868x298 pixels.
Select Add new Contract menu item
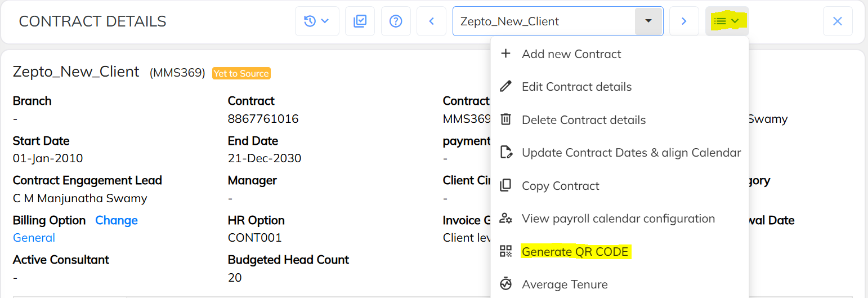[x=620, y=54]
